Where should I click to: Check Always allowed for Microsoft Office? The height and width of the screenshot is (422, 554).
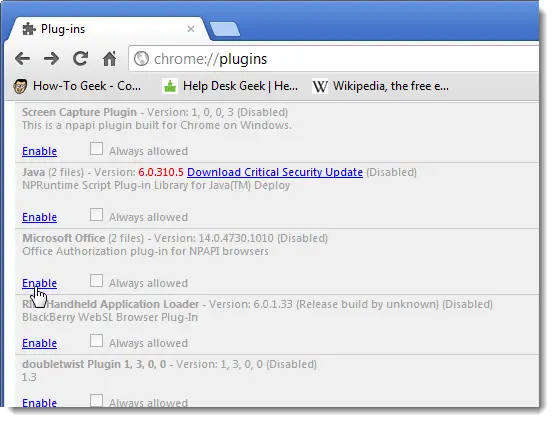(x=96, y=281)
